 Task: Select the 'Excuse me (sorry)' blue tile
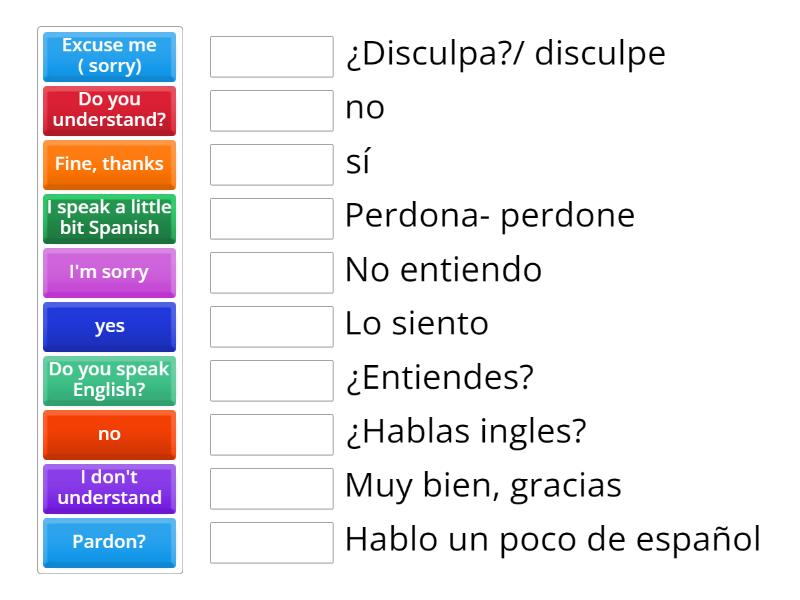pyautogui.click(x=109, y=57)
